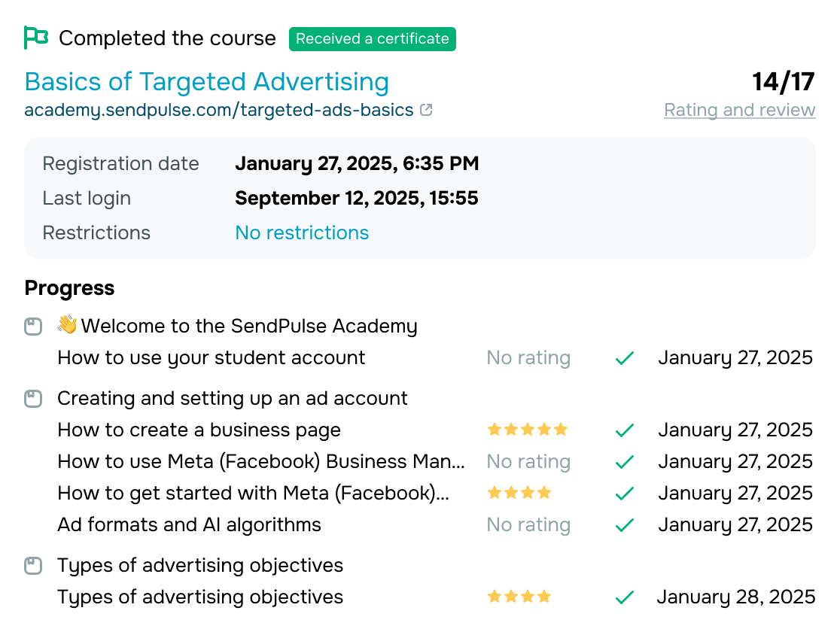Click the section icon for Creating and setting up an ad account
The image size is (840, 632).
pyautogui.click(x=33, y=399)
